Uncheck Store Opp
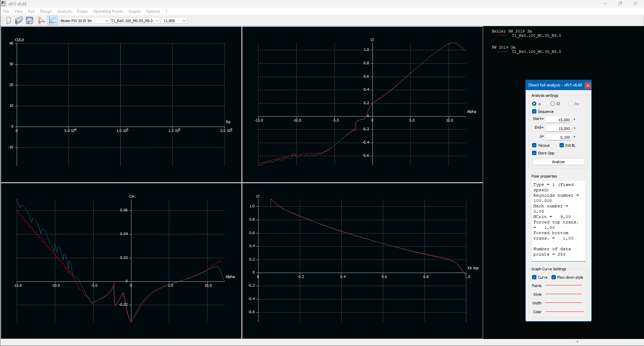The height and width of the screenshot is (346, 644). 534,153
